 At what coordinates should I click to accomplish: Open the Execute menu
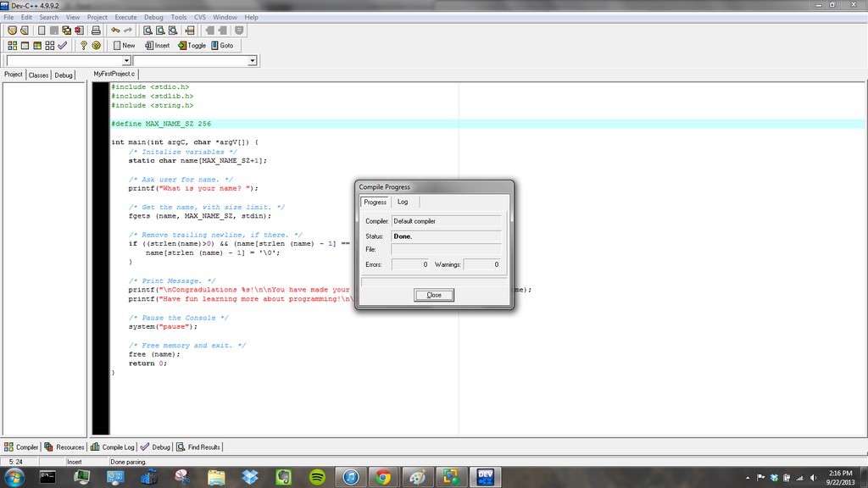click(x=125, y=16)
